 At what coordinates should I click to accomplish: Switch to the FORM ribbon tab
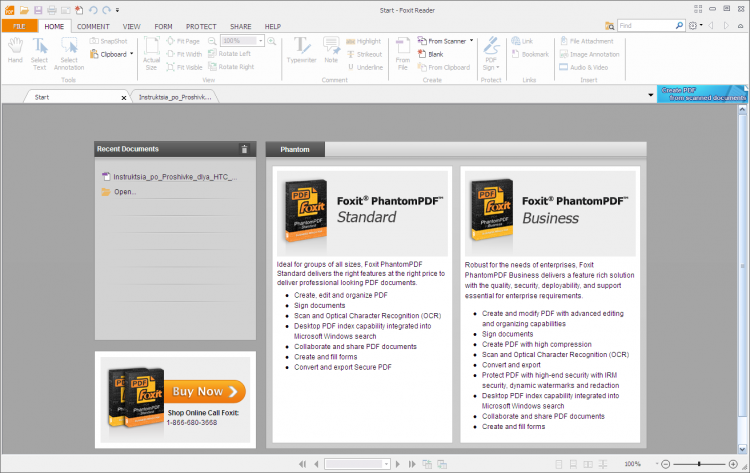click(163, 26)
